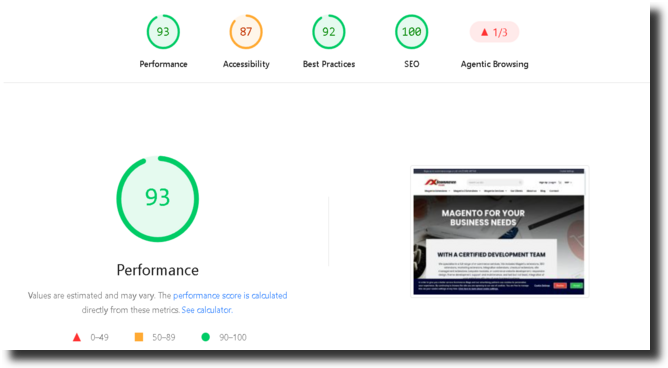Open the Performance category label at top

click(x=163, y=64)
